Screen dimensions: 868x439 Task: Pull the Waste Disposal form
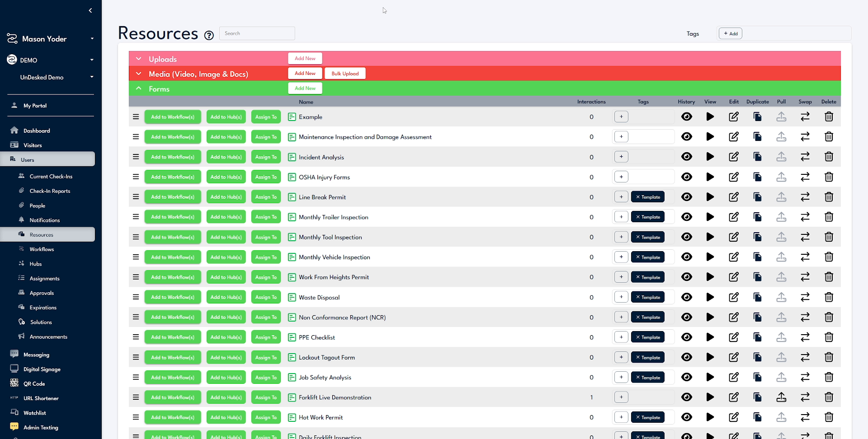point(782,297)
